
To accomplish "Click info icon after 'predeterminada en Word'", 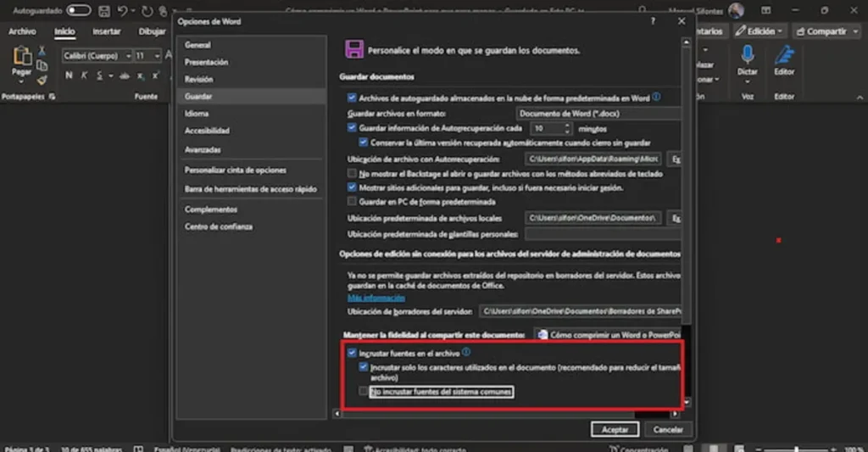I will click(656, 97).
